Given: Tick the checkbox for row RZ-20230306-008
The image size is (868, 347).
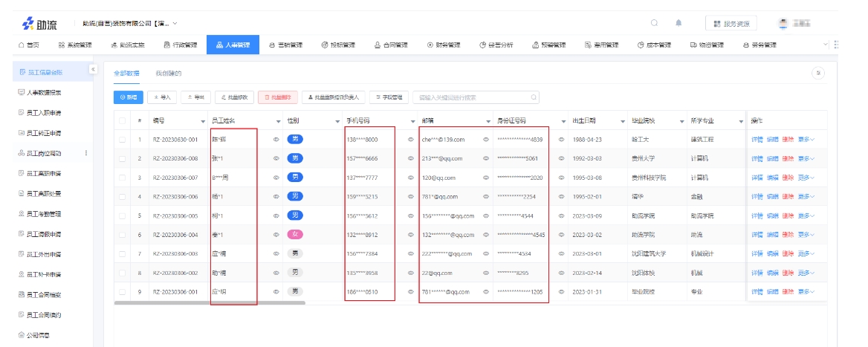Looking at the screenshot, I should [122, 158].
